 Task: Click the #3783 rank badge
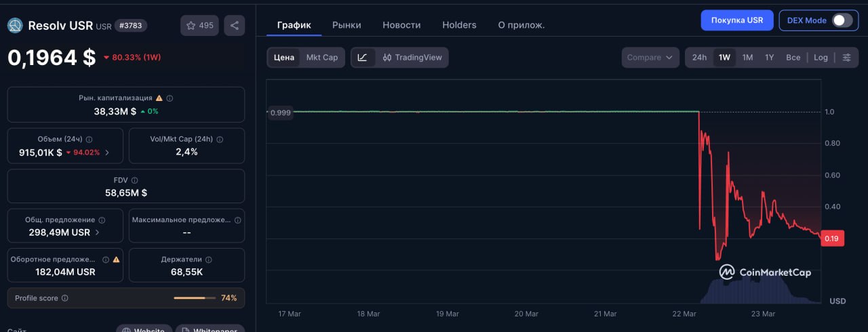click(x=130, y=26)
